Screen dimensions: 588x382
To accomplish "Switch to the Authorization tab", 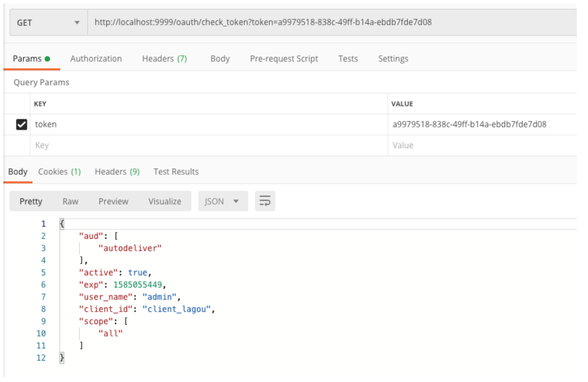I will click(x=96, y=59).
